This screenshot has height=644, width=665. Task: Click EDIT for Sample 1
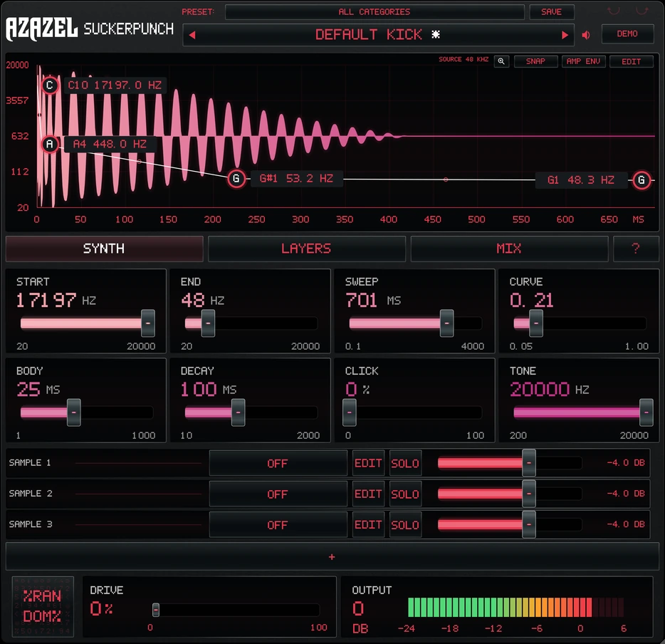pyautogui.click(x=369, y=463)
